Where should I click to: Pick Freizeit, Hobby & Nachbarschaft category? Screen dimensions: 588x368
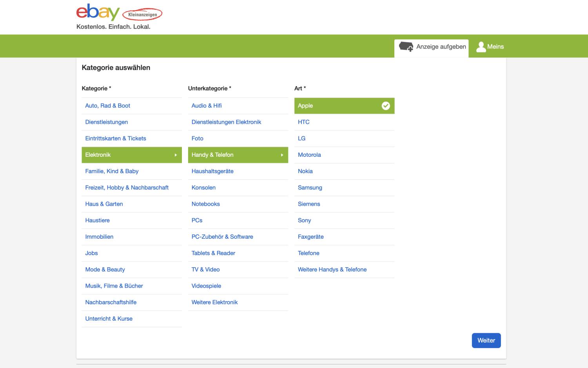(x=132, y=188)
